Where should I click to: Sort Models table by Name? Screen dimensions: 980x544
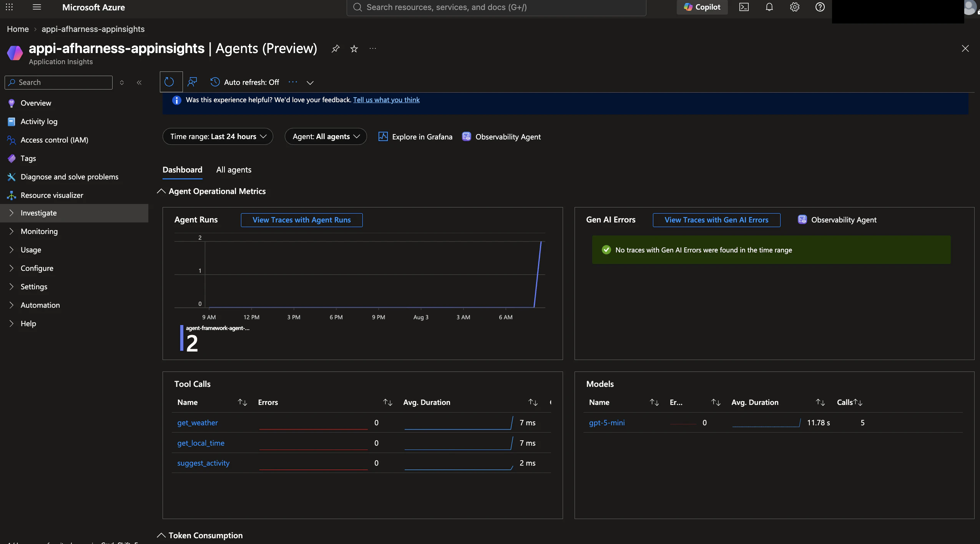(654, 402)
